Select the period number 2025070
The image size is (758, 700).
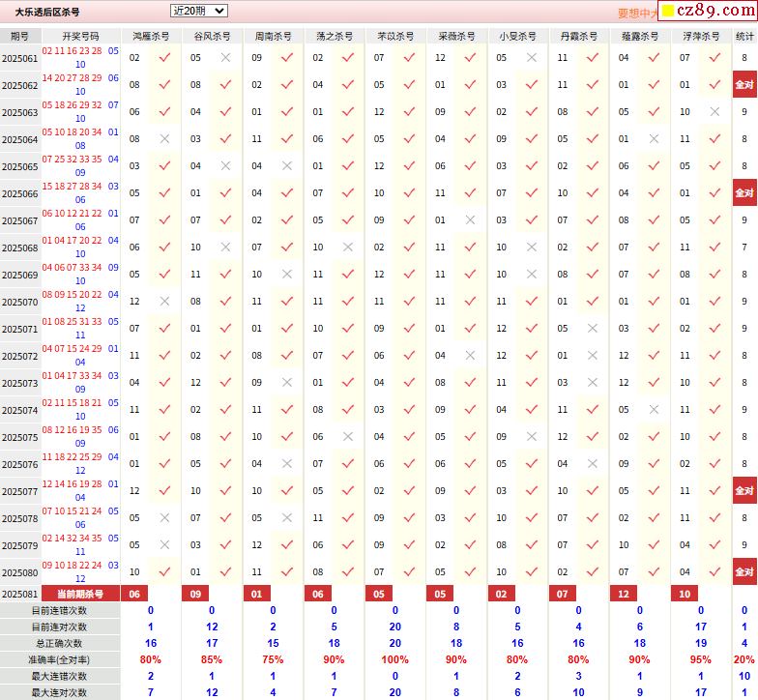tap(19, 302)
